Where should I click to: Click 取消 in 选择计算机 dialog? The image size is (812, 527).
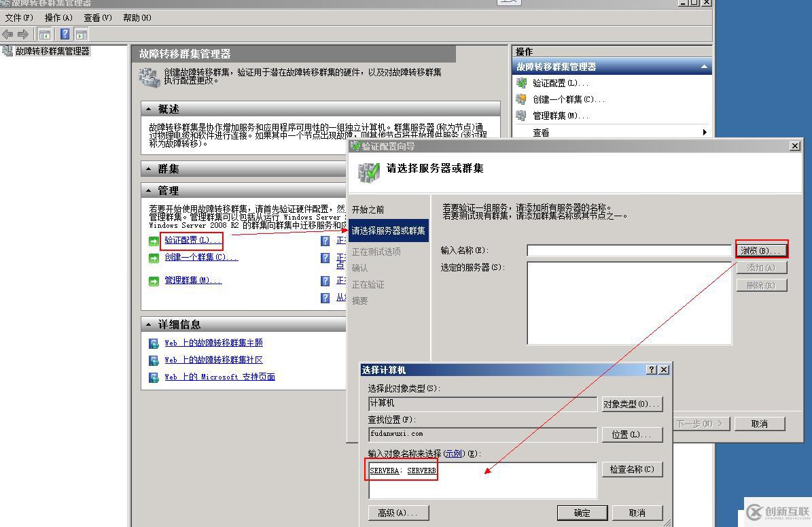click(637, 513)
